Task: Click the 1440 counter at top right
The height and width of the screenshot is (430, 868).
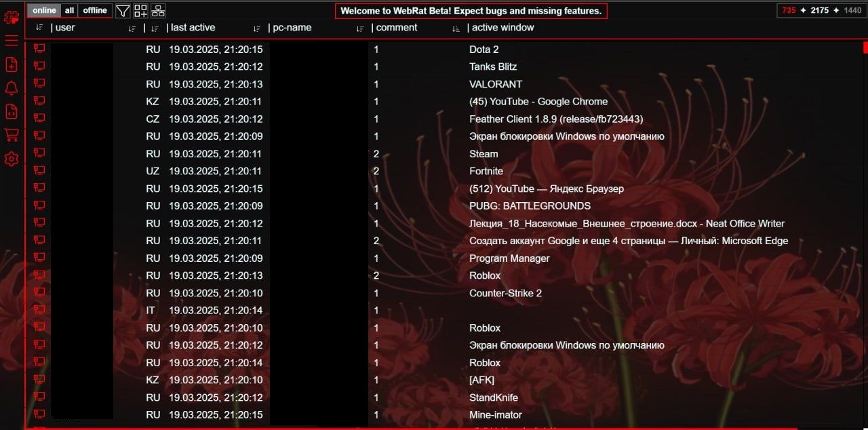Action: pyautogui.click(x=852, y=11)
